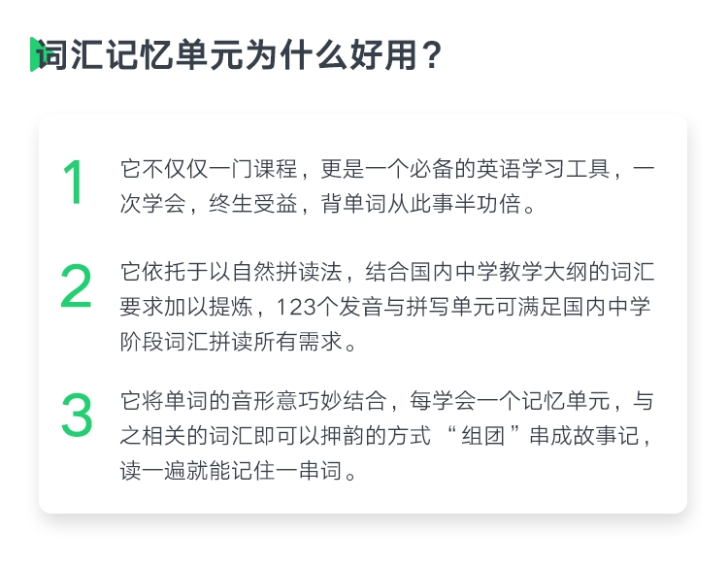Click the green number 1
The image size is (728, 567).
pyautogui.click(x=74, y=182)
